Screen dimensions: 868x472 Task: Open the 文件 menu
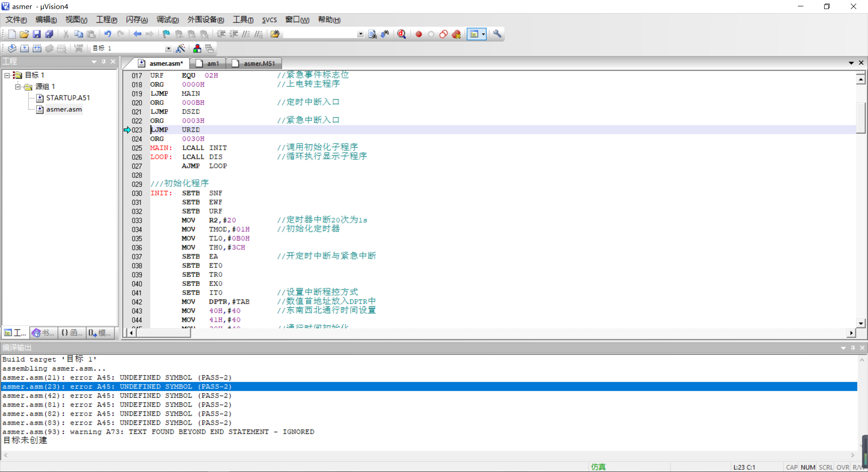click(16, 19)
